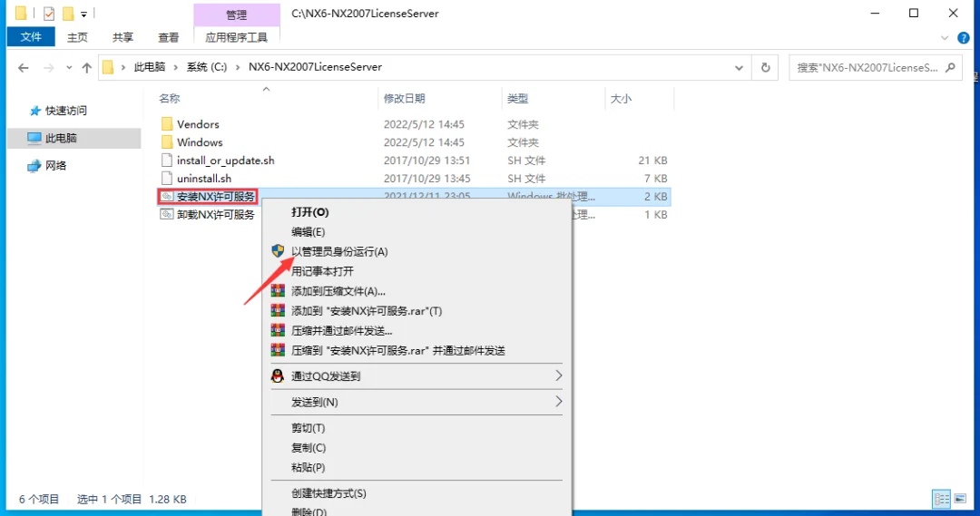Switch to the 共享 ribbon tab
Image resolution: width=980 pixels, height=516 pixels.
122,37
